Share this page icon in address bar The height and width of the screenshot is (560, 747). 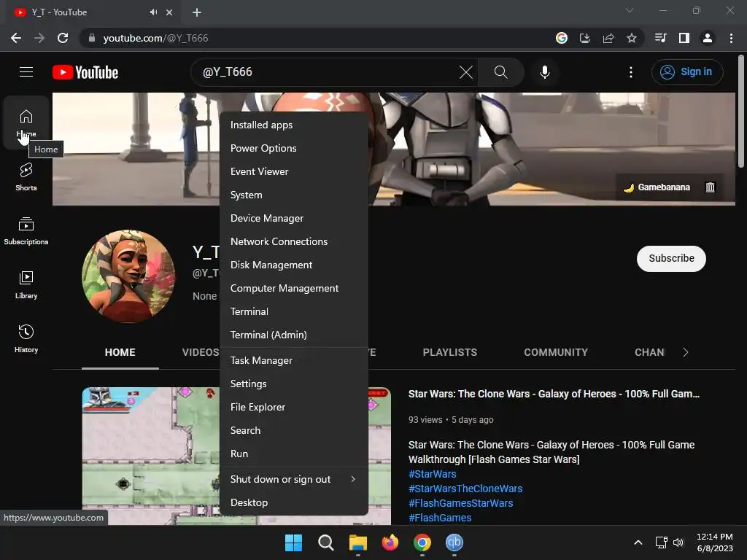(x=608, y=38)
